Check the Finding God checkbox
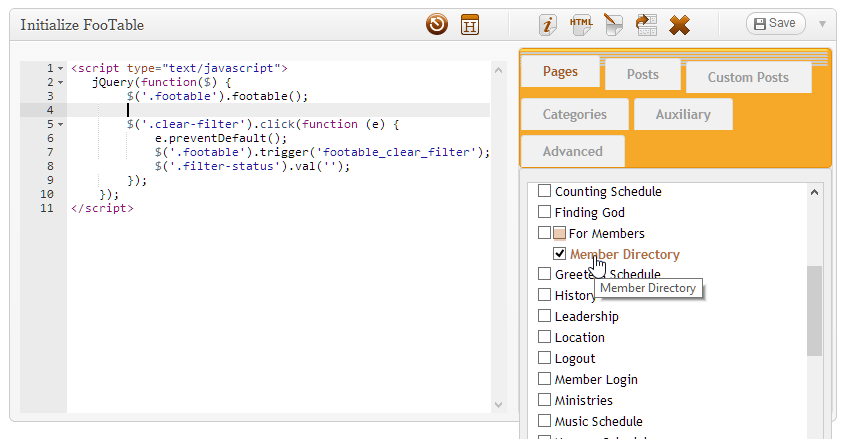 (x=544, y=212)
